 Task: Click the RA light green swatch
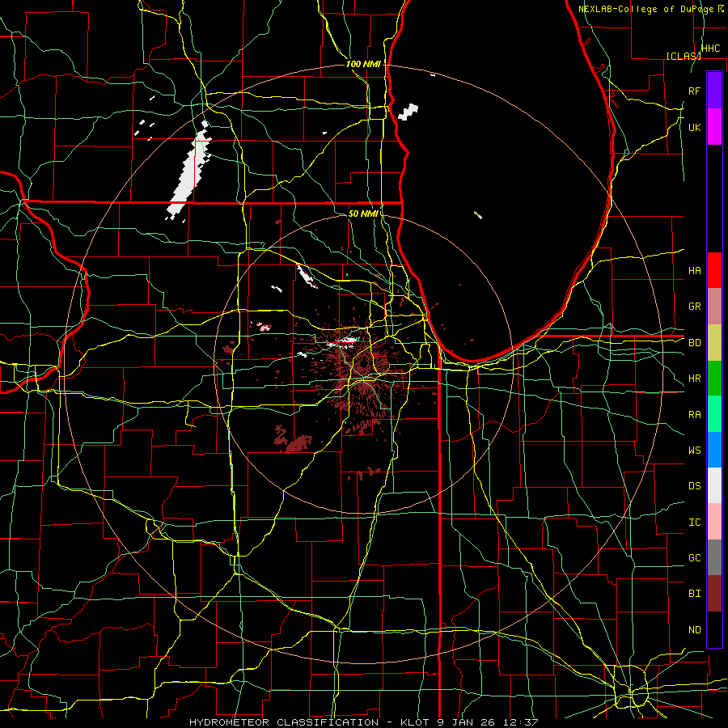(714, 414)
